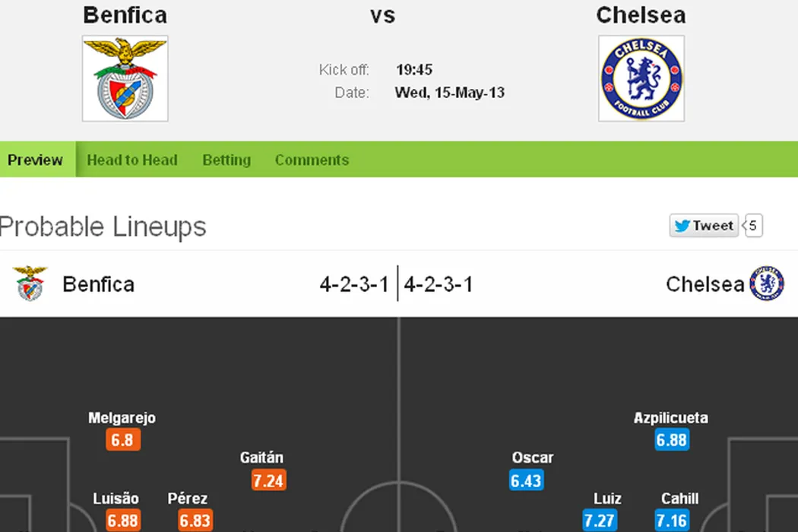Click Chelsea team name in lineup header
The image size is (798, 532).
pos(705,284)
